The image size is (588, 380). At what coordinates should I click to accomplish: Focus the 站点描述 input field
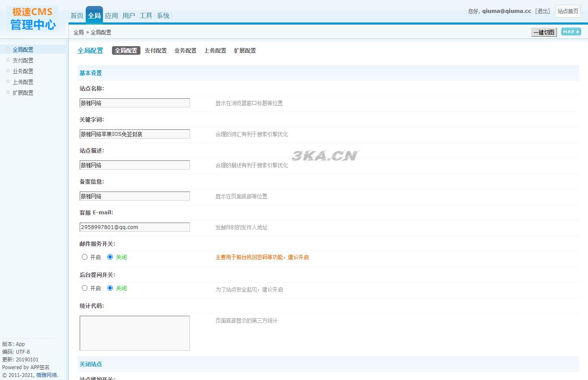[135, 165]
